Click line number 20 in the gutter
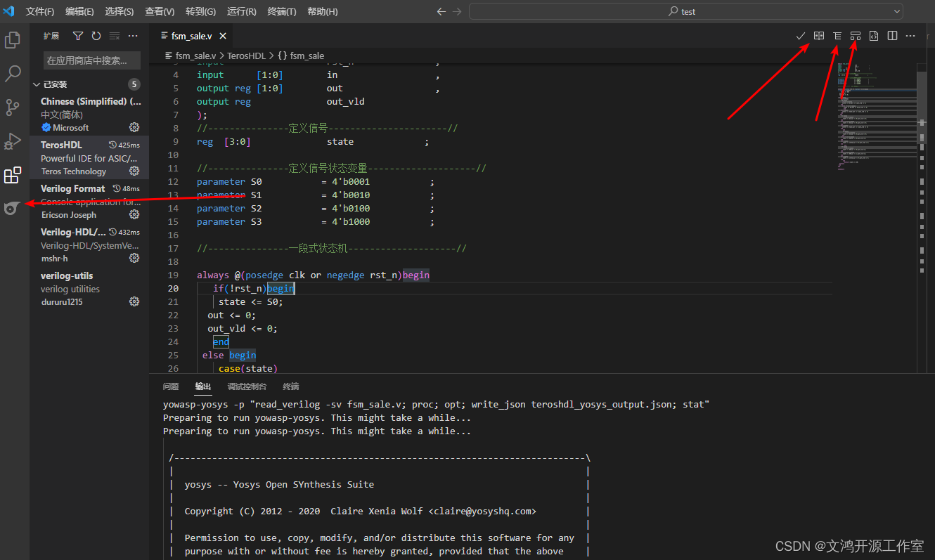Image resolution: width=935 pixels, height=560 pixels. click(174, 288)
